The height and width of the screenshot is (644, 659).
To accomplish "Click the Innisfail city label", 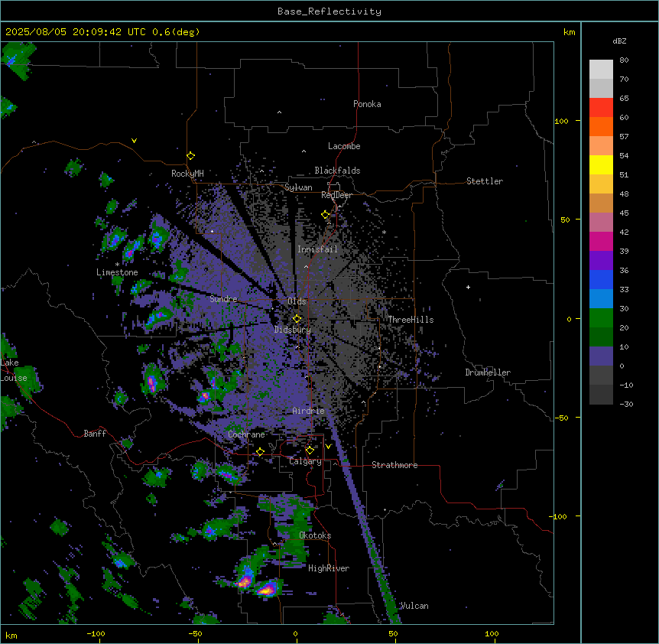I will click(x=317, y=249).
